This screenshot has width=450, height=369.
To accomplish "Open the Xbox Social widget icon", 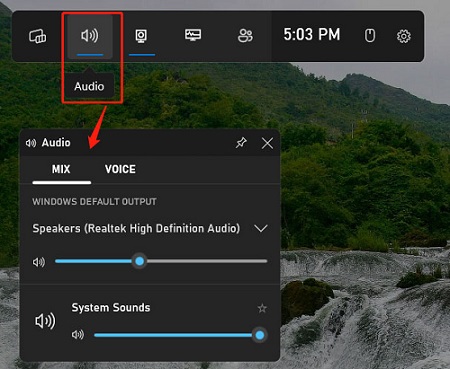I will (245, 36).
